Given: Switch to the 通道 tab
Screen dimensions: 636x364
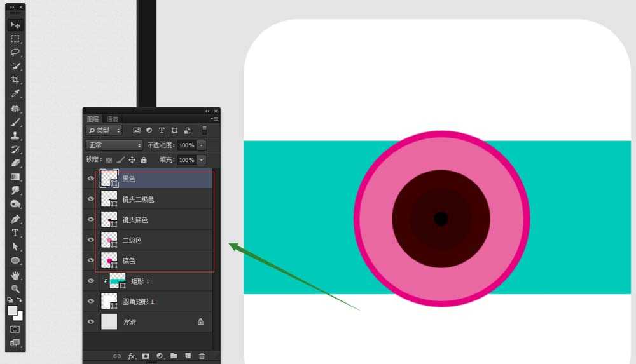Looking at the screenshot, I should pyautogui.click(x=113, y=119).
